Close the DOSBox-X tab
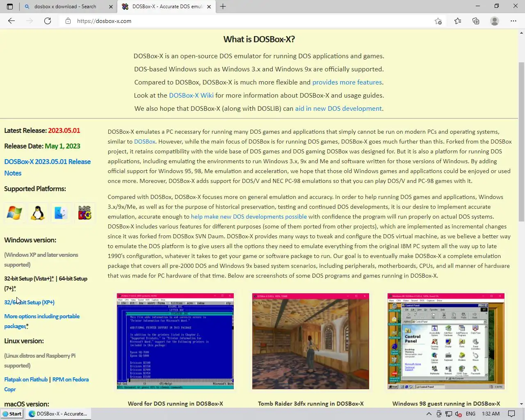 pyautogui.click(x=209, y=7)
